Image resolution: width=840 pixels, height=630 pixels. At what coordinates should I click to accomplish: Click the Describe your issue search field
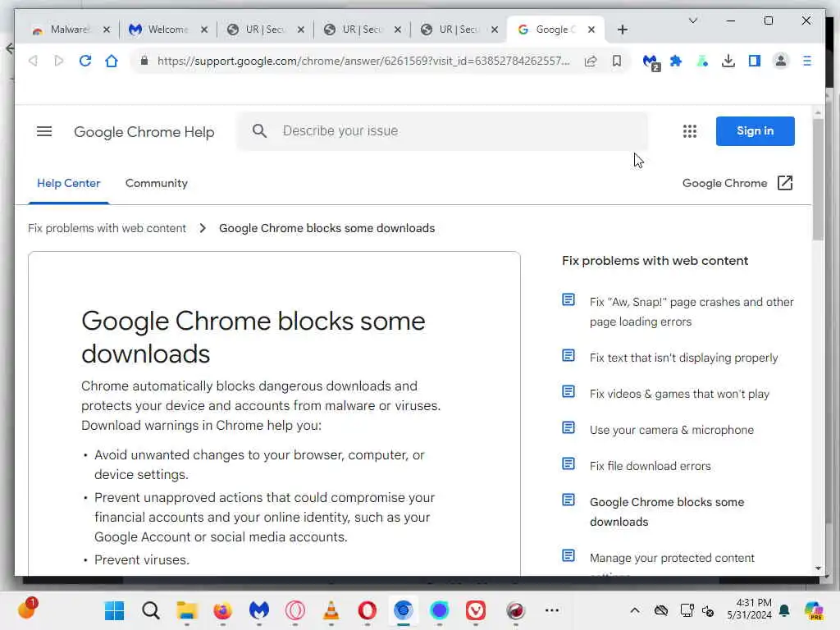click(442, 130)
